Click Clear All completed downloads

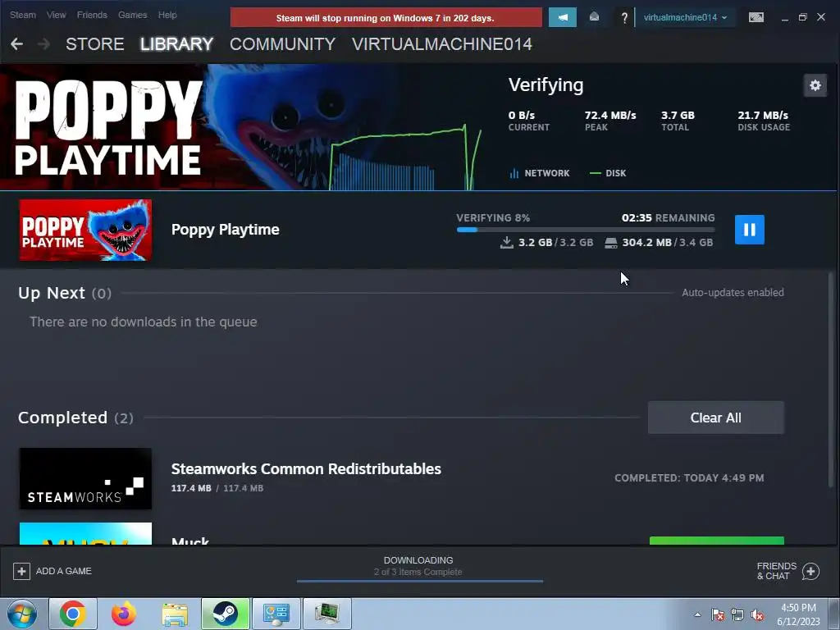click(x=715, y=418)
